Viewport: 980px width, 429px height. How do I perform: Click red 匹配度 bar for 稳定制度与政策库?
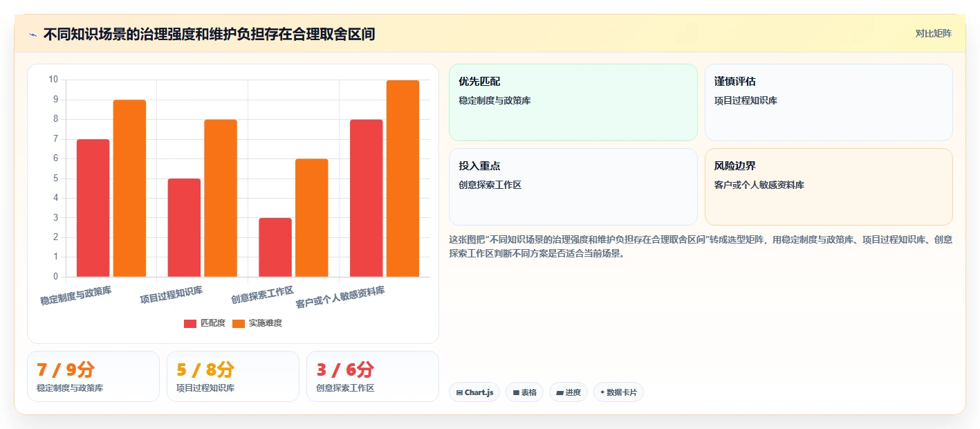93,208
